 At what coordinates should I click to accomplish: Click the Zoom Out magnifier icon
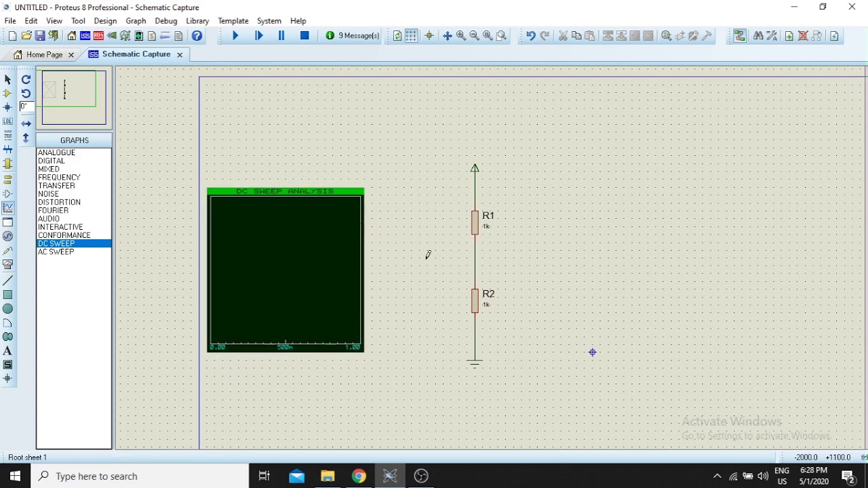click(x=475, y=36)
